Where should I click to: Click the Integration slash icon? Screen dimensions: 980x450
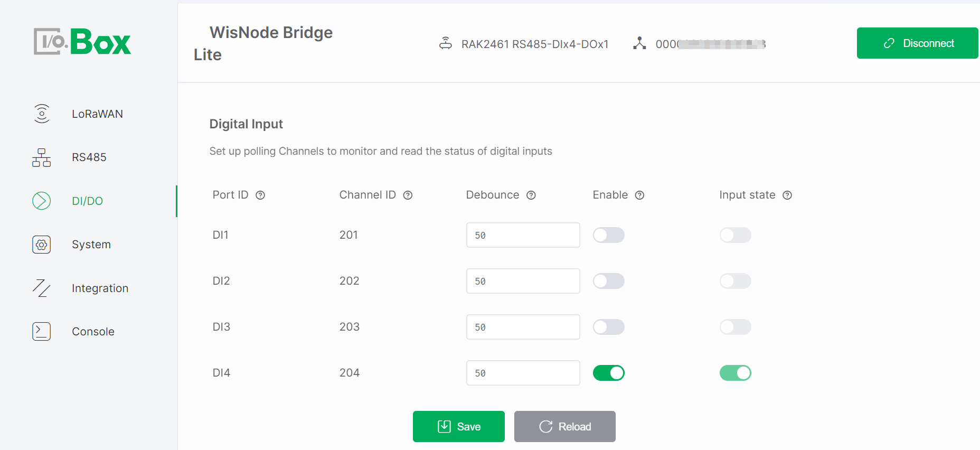point(41,288)
